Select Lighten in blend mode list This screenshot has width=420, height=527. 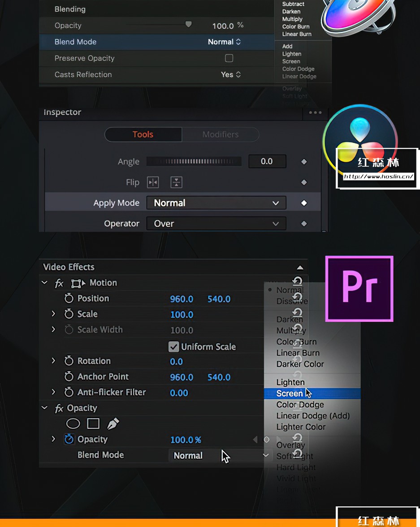point(290,382)
